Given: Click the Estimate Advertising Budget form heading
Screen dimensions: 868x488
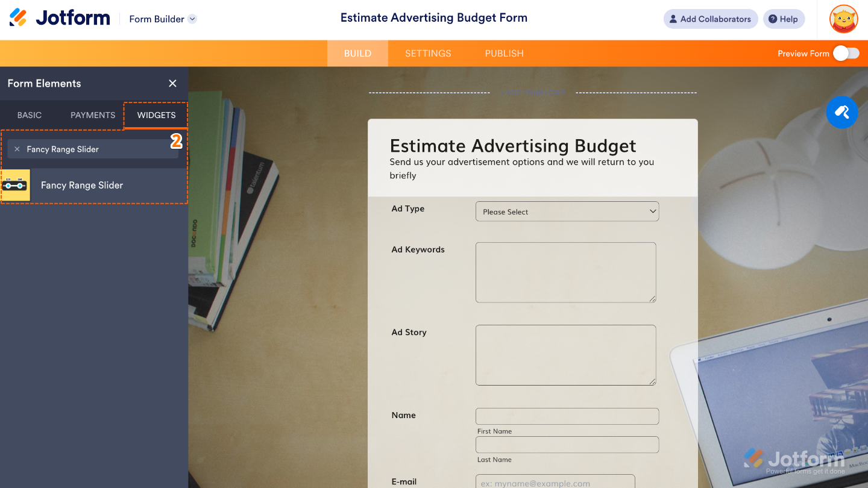Looking at the screenshot, I should (x=513, y=146).
